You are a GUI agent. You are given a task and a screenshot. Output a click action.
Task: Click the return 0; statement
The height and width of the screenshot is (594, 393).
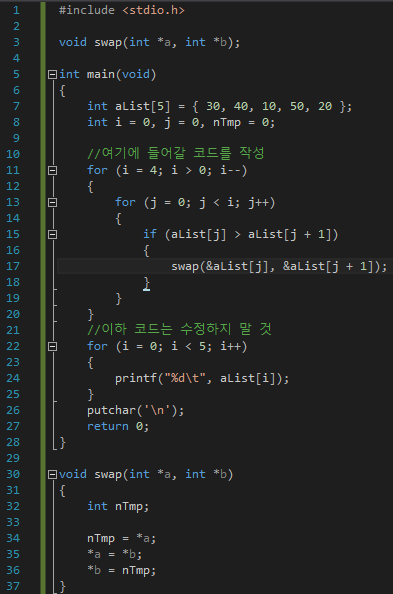[118, 426]
